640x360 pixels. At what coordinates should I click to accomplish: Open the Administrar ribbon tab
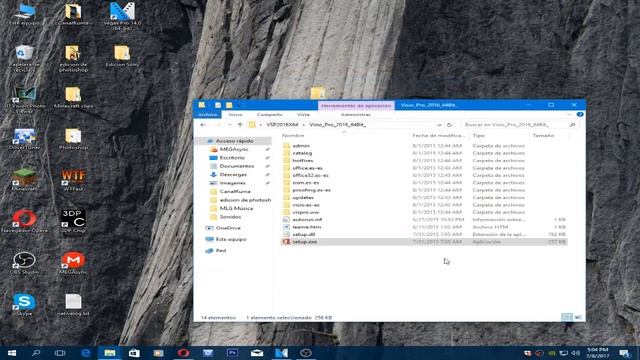(356, 115)
